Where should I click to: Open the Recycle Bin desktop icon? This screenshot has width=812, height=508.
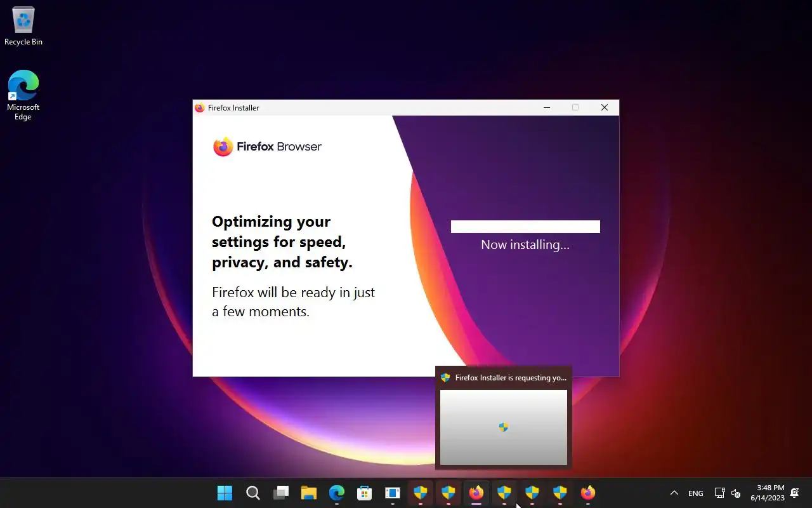click(x=23, y=27)
